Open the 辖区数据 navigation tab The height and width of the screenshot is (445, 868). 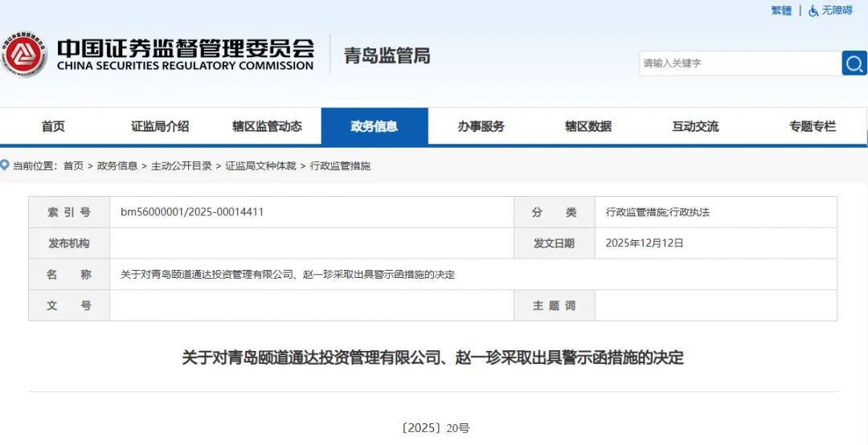[588, 126]
